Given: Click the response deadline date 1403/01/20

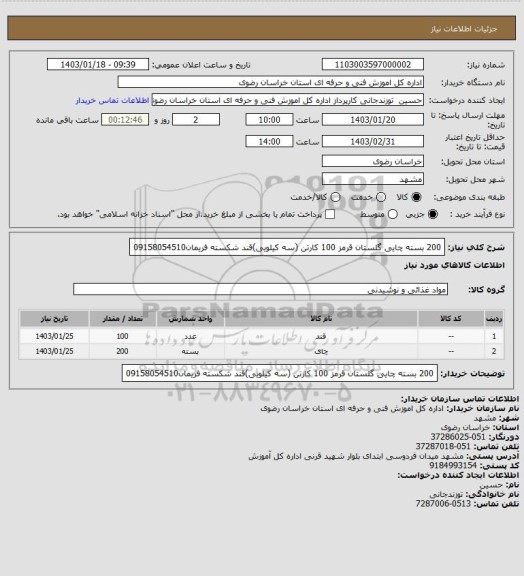Looking at the screenshot, I should click(373, 120).
